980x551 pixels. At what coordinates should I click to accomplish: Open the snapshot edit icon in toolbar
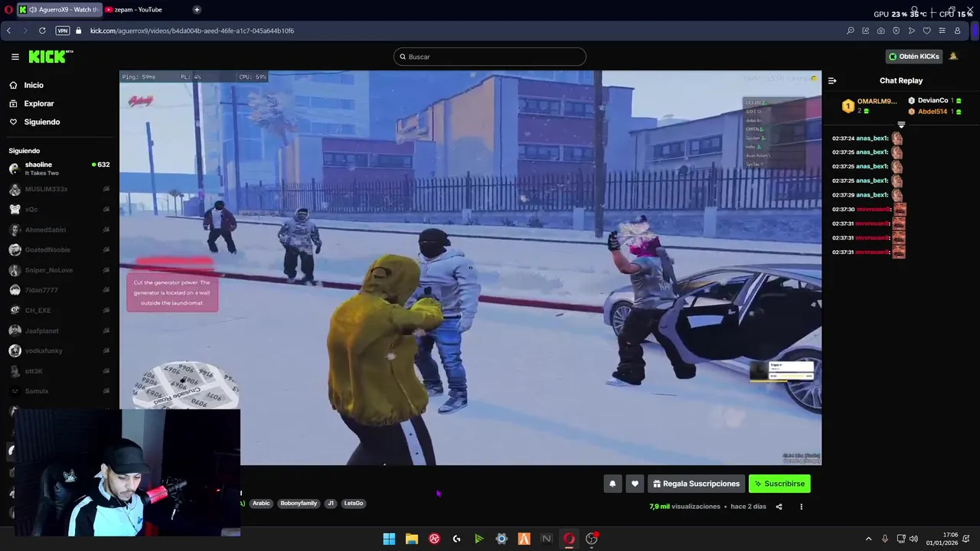click(x=865, y=31)
